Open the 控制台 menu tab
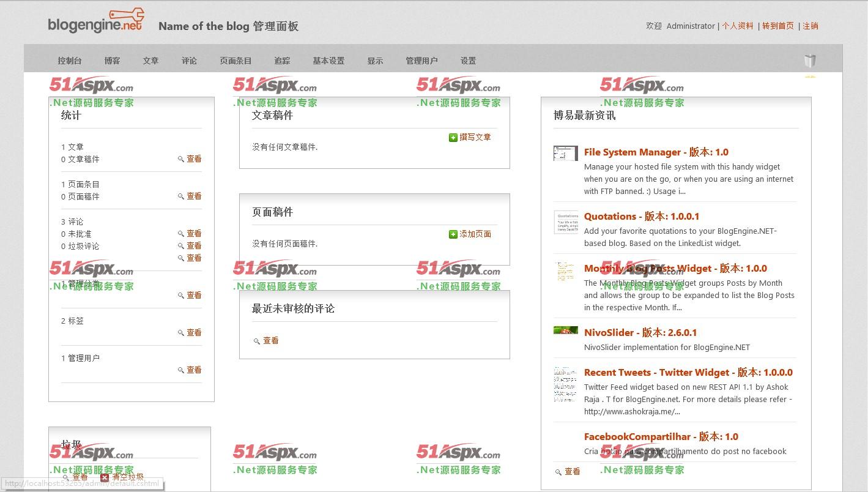868x492 pixels. point(70,61)
